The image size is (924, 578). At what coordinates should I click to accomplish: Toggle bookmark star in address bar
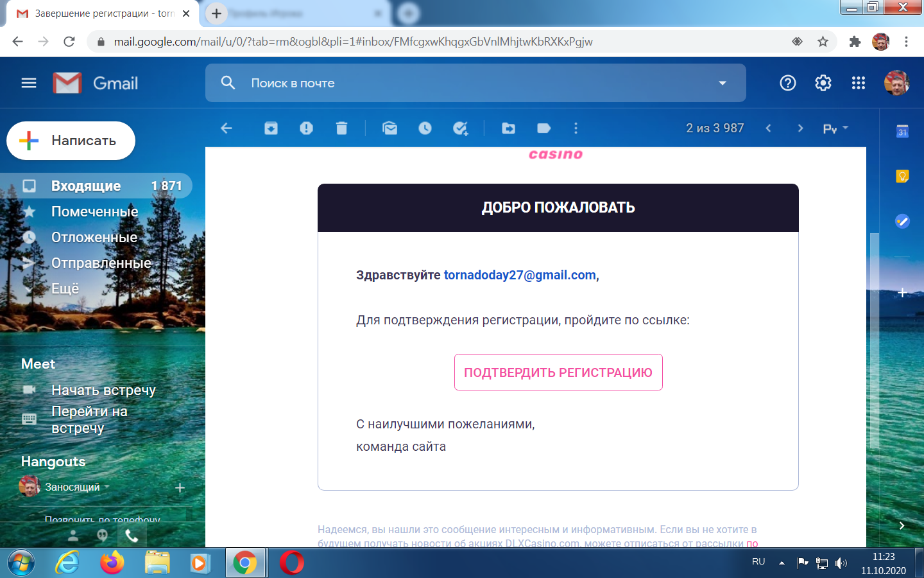(823, 42)
